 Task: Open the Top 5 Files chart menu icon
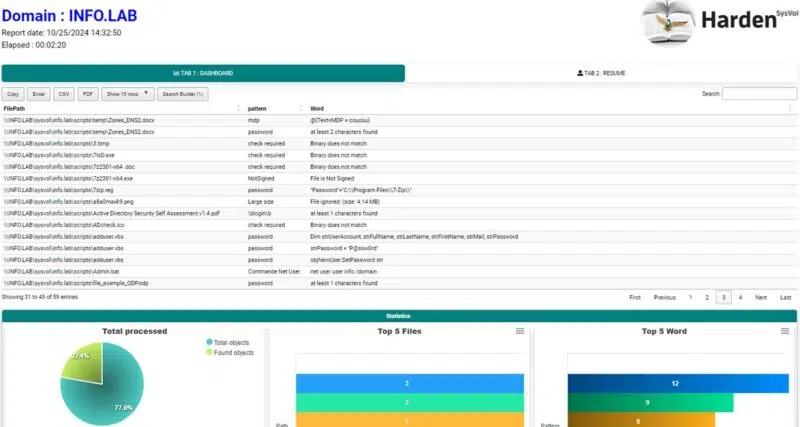point(520,331)
